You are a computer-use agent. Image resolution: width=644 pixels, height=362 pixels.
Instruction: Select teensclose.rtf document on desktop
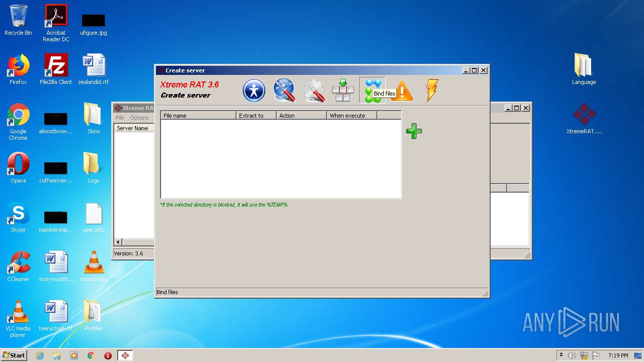(56, 316)
